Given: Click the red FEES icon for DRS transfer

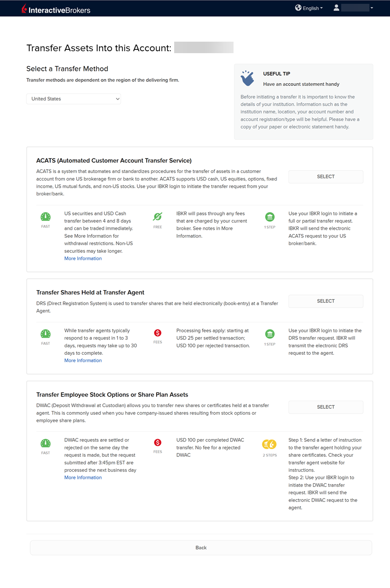Looking at the screenshot, I should tap(157, 333).
